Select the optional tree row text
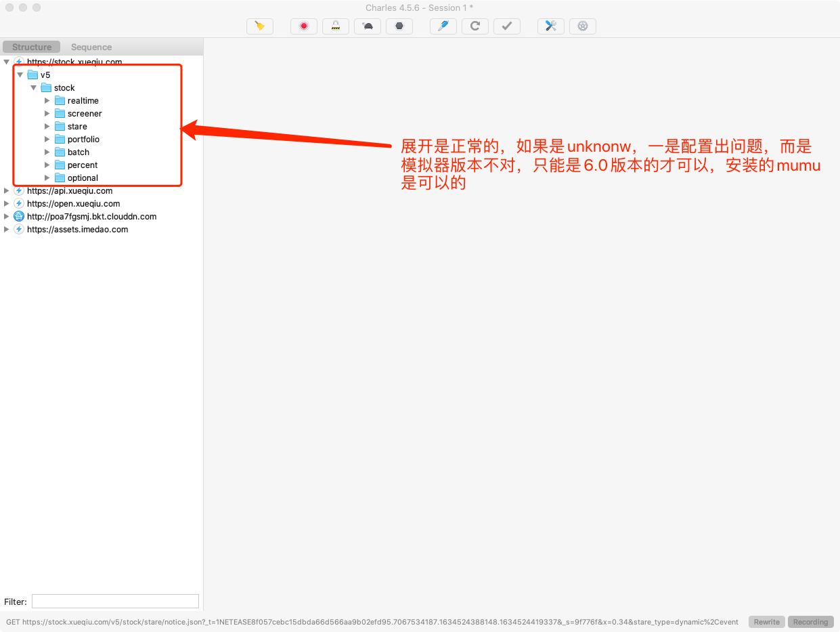Viewport: 840px width, 632px height. point(83,177)
